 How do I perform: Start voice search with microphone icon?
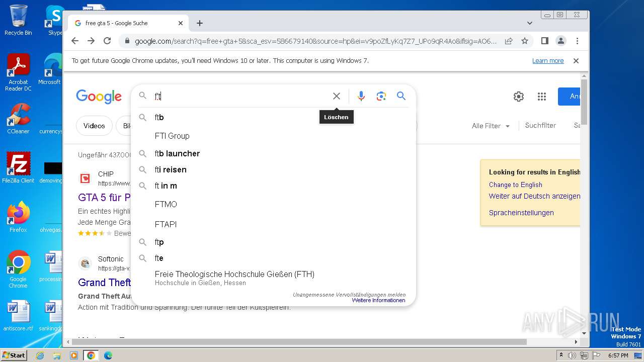pos(361,96)
